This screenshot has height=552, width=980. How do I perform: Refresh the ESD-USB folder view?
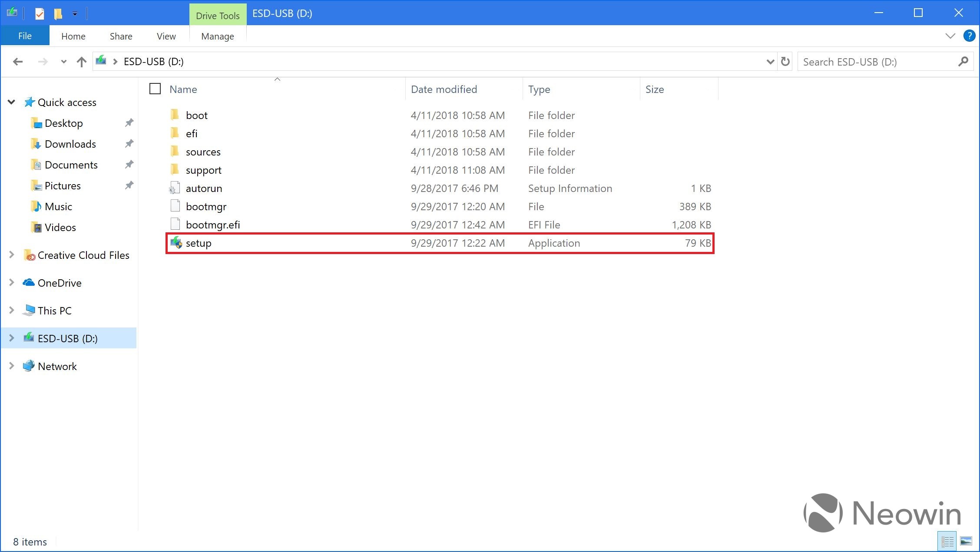pos(785,62)
